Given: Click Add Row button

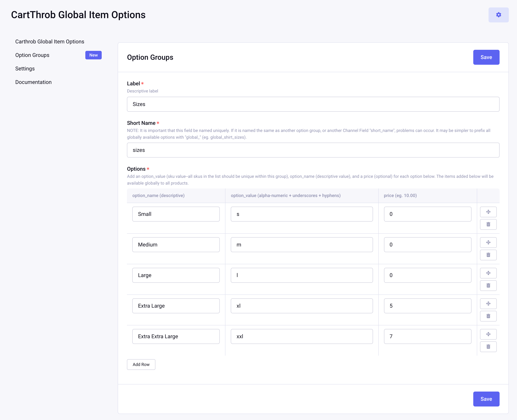Looking at the screenshot, I should [141, 364].
